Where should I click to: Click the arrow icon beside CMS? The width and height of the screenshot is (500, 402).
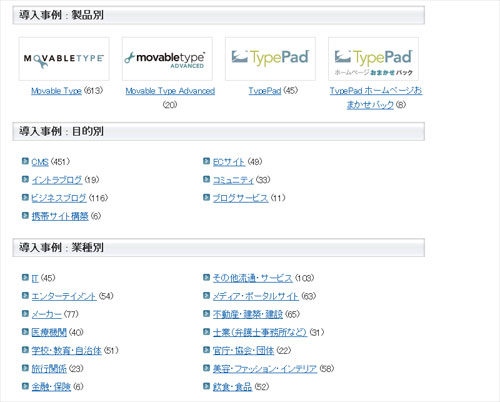[25, 161]
